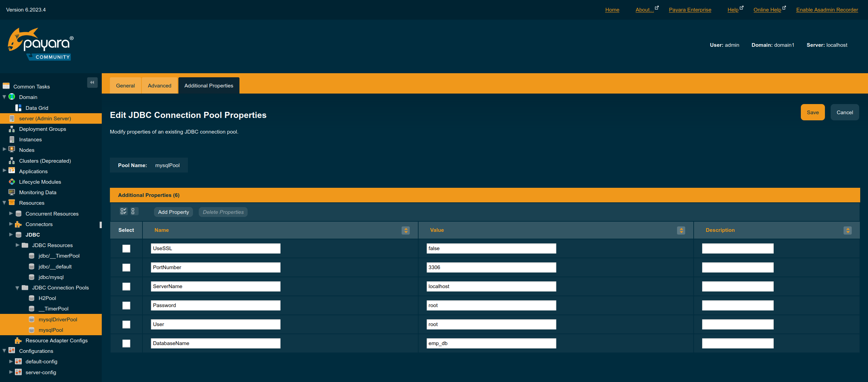Click the deselect all rows icon
The height and width of the screenshot is (382, 868).
[133, 212]
